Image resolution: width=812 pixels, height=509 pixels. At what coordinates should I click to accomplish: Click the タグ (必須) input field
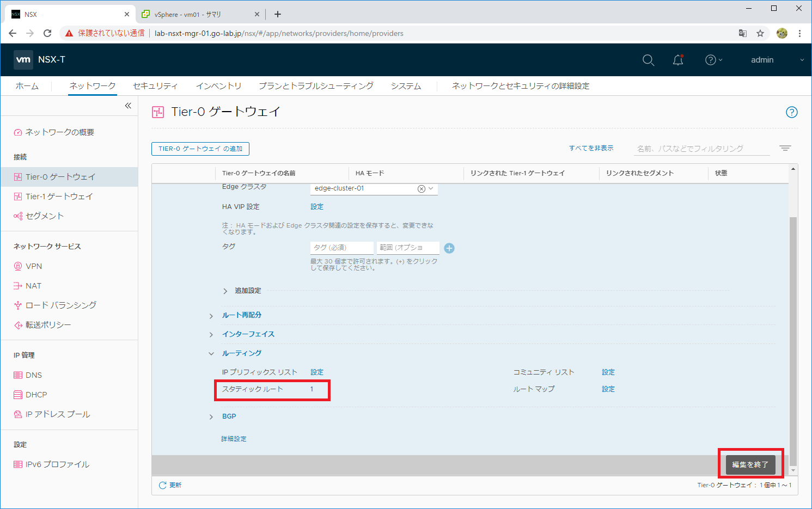point(342,248)
